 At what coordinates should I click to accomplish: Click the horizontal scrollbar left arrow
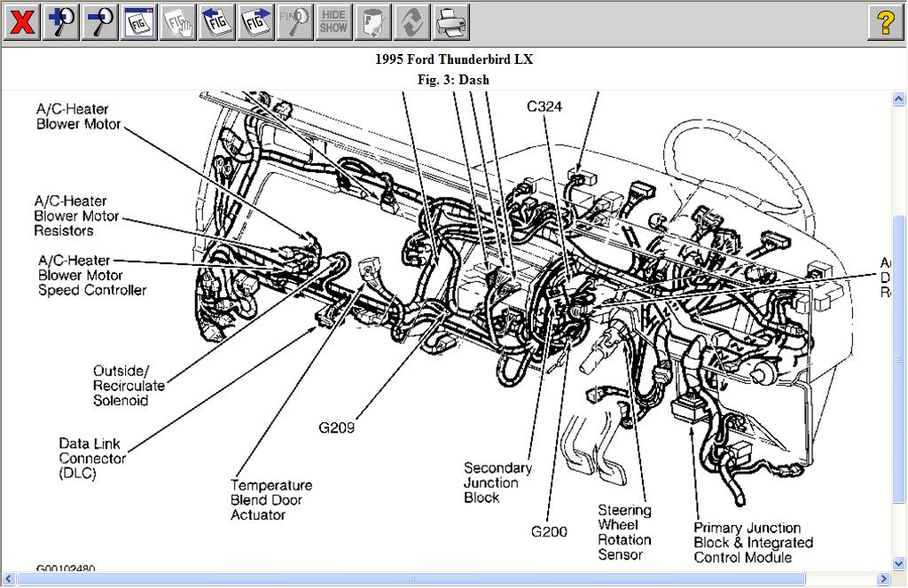point(9,578)
